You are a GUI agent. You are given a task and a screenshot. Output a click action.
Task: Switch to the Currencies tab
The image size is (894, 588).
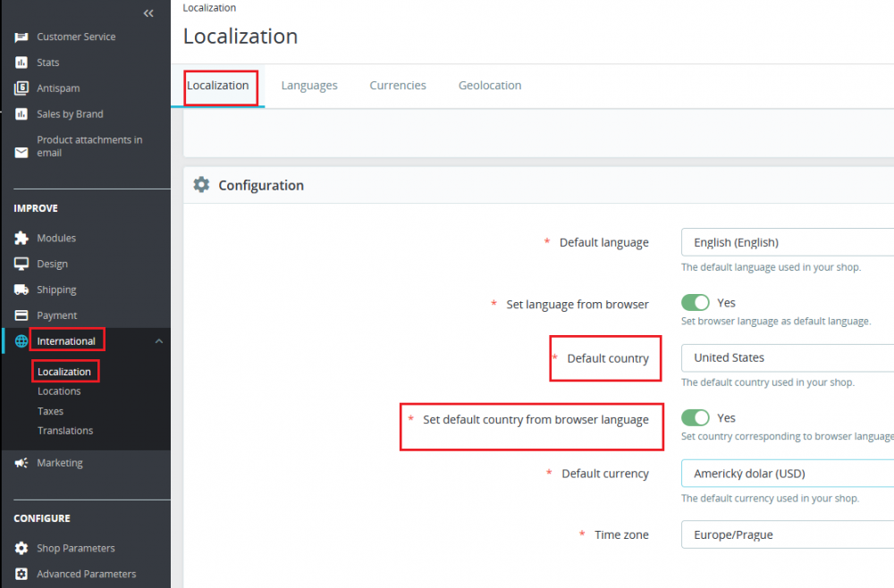(x=398, y=86)
